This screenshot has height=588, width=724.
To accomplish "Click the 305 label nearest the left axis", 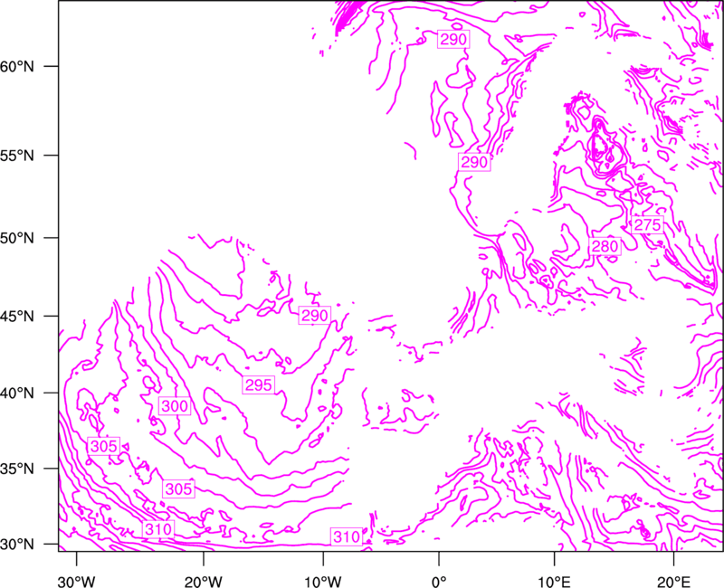I will tap(103, 446).
